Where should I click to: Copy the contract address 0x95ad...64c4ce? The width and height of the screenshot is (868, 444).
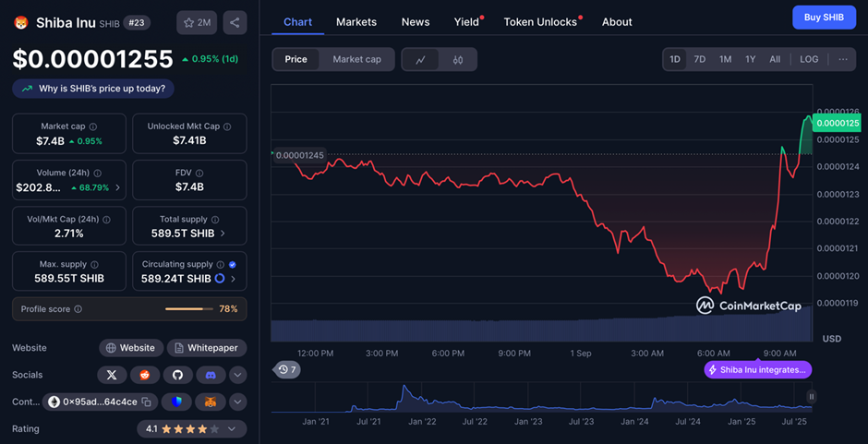click(145, 402)
